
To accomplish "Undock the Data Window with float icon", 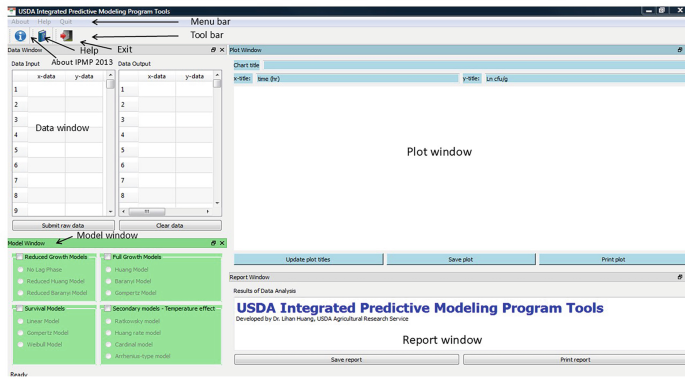I will click(213, 50).
